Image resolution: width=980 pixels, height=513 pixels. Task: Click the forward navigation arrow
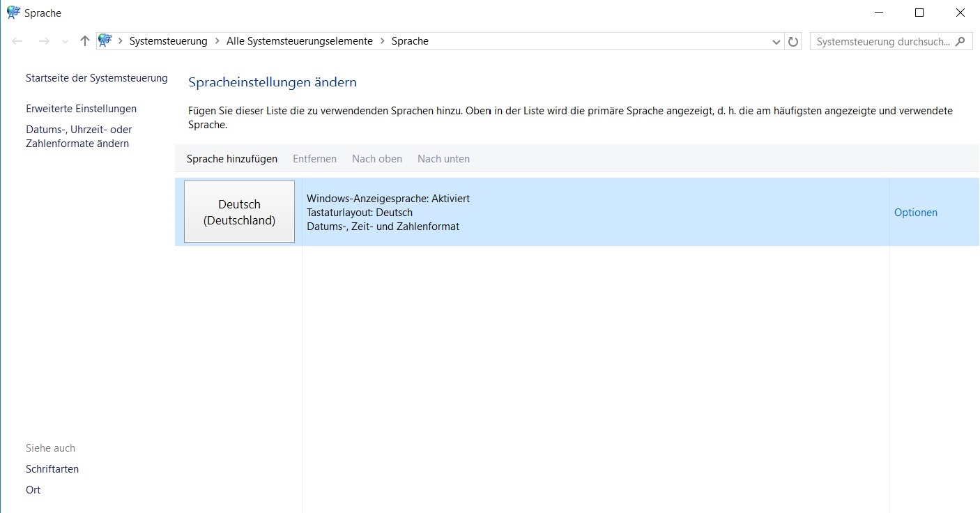44,41
